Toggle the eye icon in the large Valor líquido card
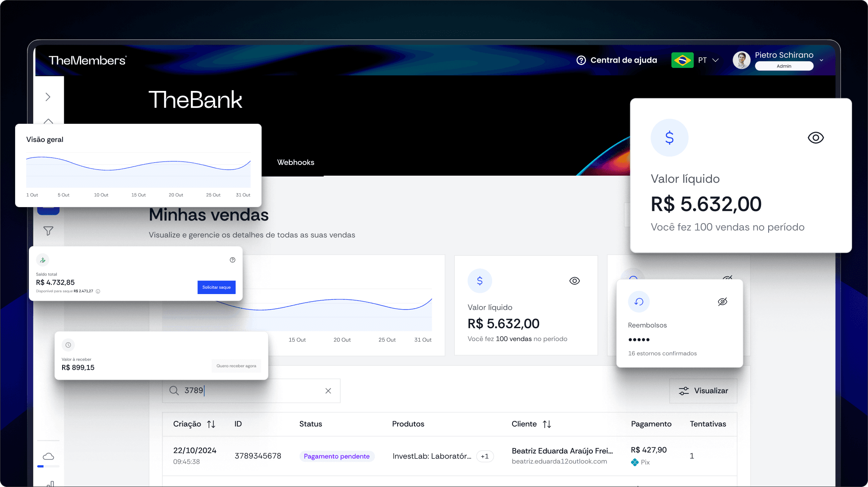This screenshot has width=868, height=487. coord(816,137)
